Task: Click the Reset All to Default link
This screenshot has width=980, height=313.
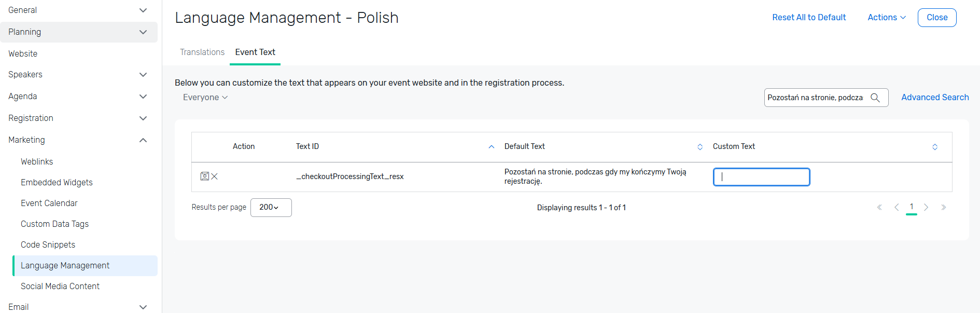Action: tap(809, 18)
